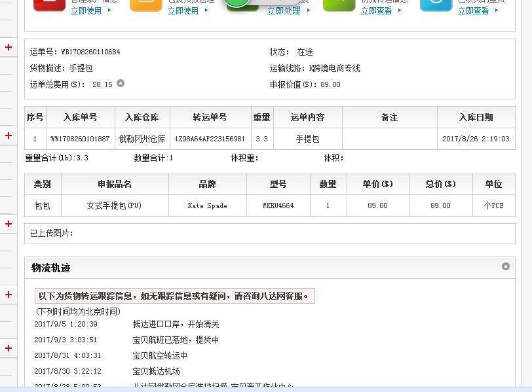
Task: Click the 入库日期 column header
Action: 476,118
